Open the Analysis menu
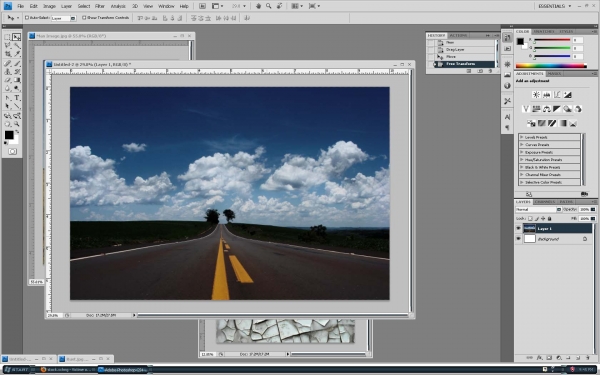 [x=118, y=6]
